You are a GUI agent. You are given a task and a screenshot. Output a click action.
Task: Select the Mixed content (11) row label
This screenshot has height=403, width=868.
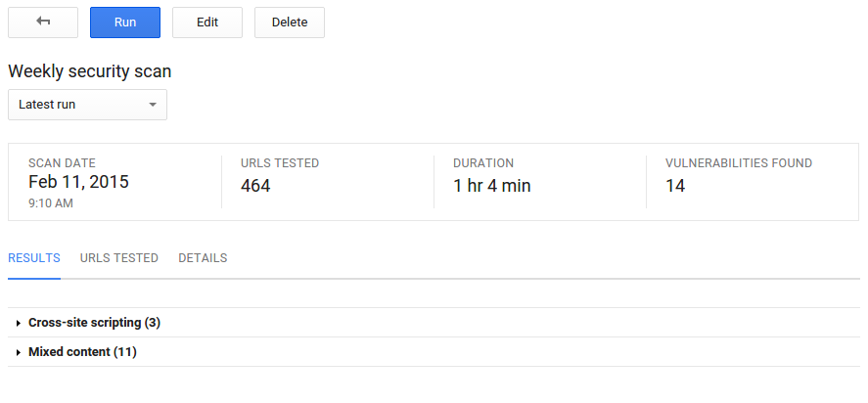click(x=82, y=352)
